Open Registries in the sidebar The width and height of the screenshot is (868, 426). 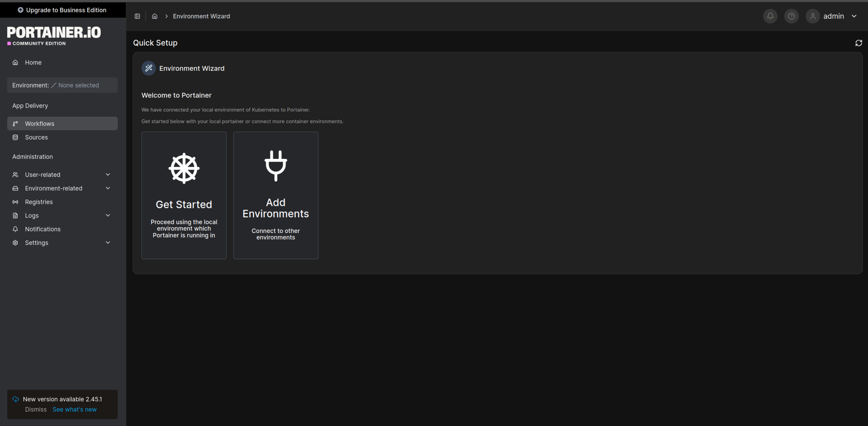[62, 202]
